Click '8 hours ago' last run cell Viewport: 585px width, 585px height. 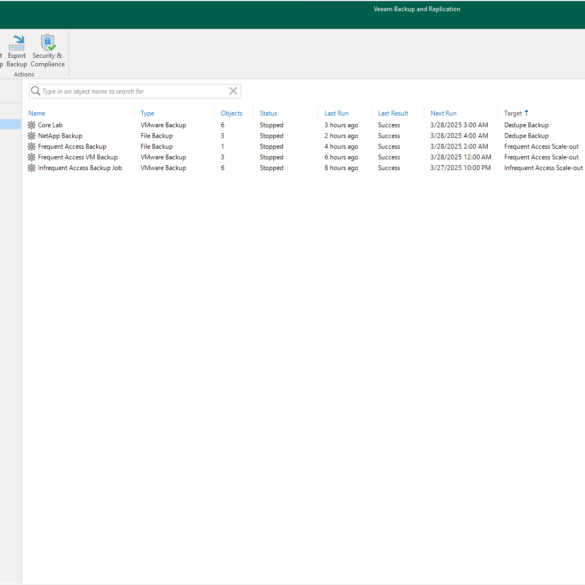click(341, 168)
